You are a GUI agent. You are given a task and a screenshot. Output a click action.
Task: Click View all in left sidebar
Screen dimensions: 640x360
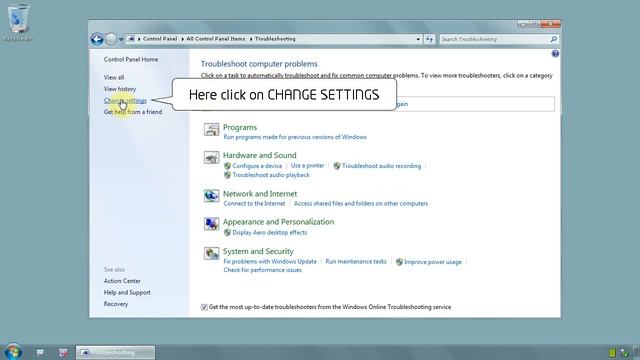[114, 77]
